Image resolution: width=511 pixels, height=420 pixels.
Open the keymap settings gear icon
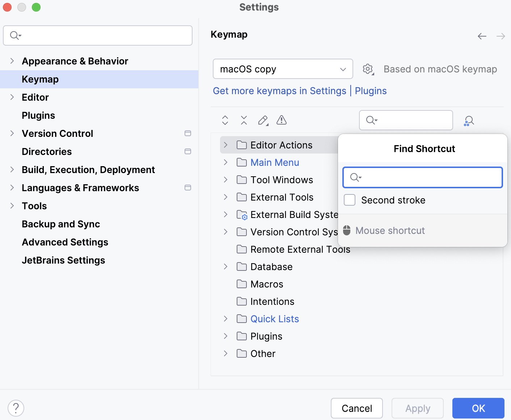tap(368, 69)
